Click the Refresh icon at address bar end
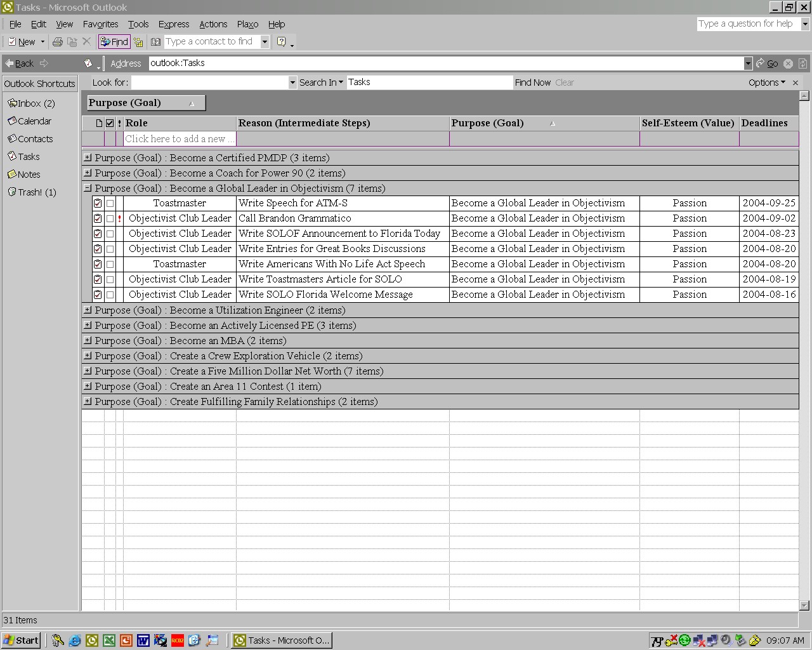The height and width of the screenshot is (650, 812). pos(802,63)
